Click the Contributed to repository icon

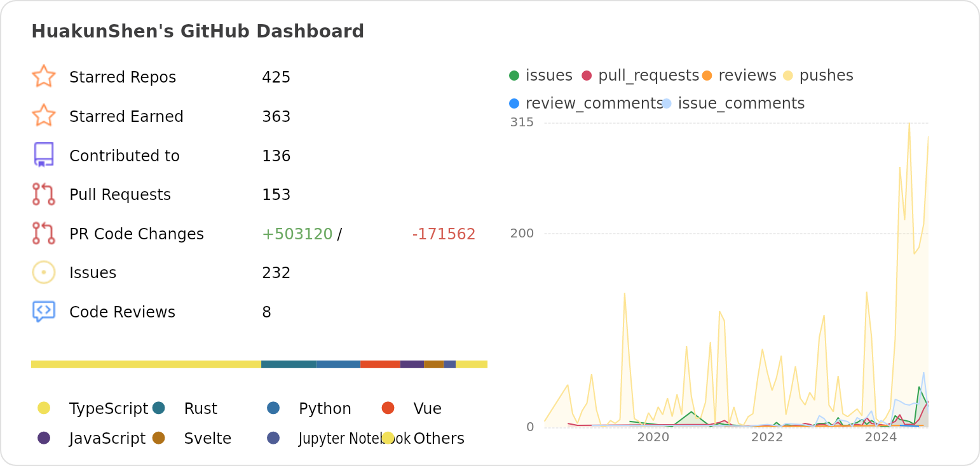point(44,155)
